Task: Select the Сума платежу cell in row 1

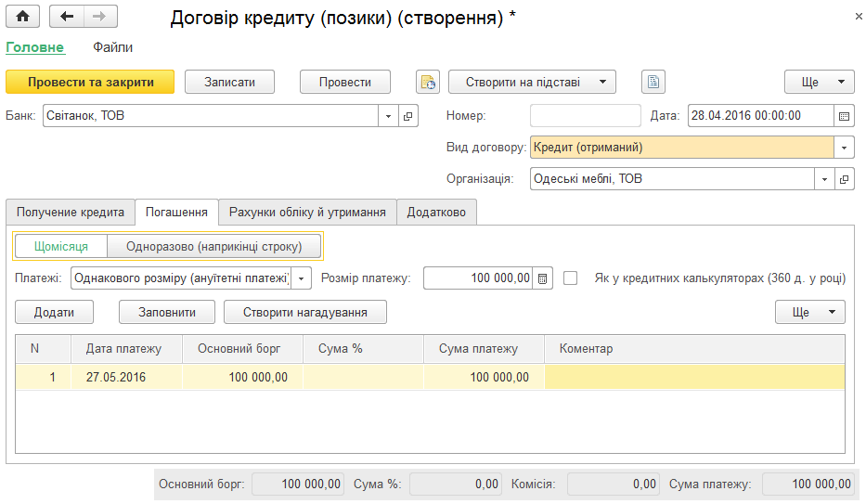Action: tap(484, 378)
